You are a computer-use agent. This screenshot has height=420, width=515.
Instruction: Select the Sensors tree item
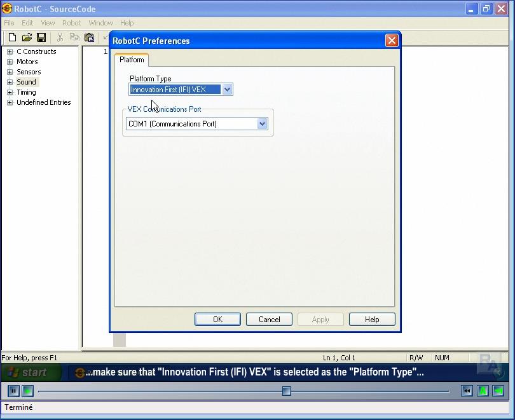click(29, 72)
